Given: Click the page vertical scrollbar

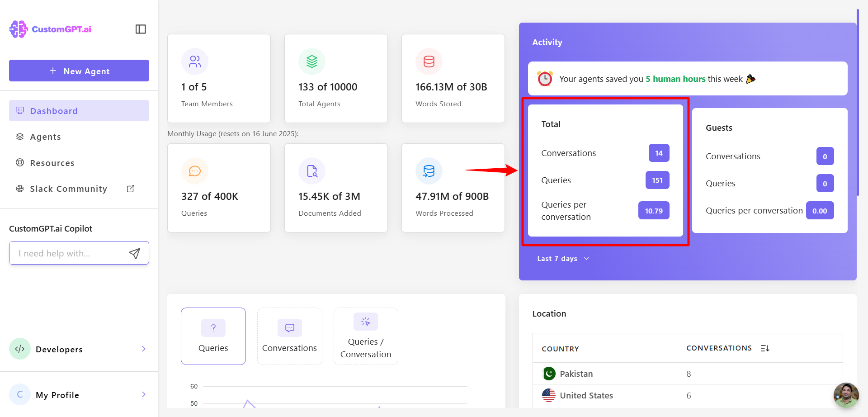Looking at the screenshot, I should tap(858, 102).
